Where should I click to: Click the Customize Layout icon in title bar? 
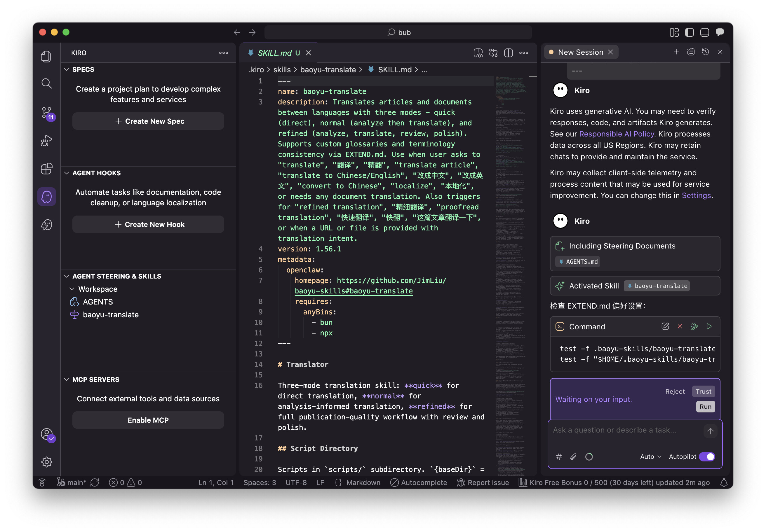(x=674, y=32)
